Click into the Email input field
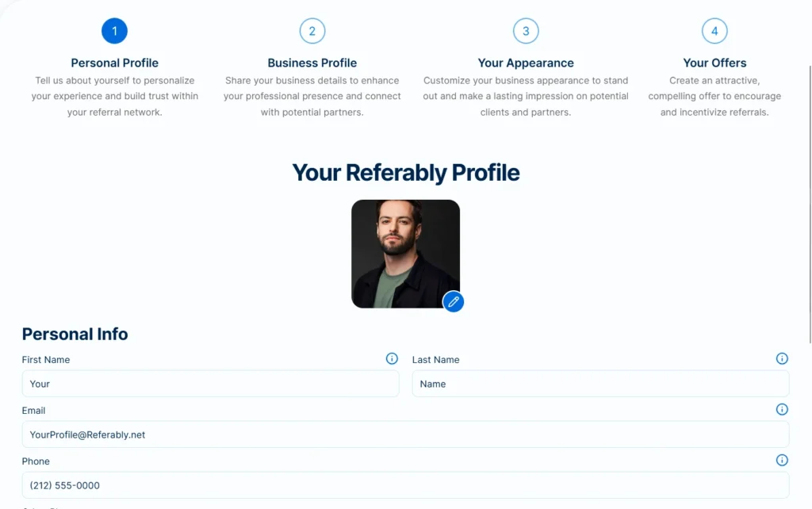The width and height of the screenshot is (812, 509). [405, 434]
